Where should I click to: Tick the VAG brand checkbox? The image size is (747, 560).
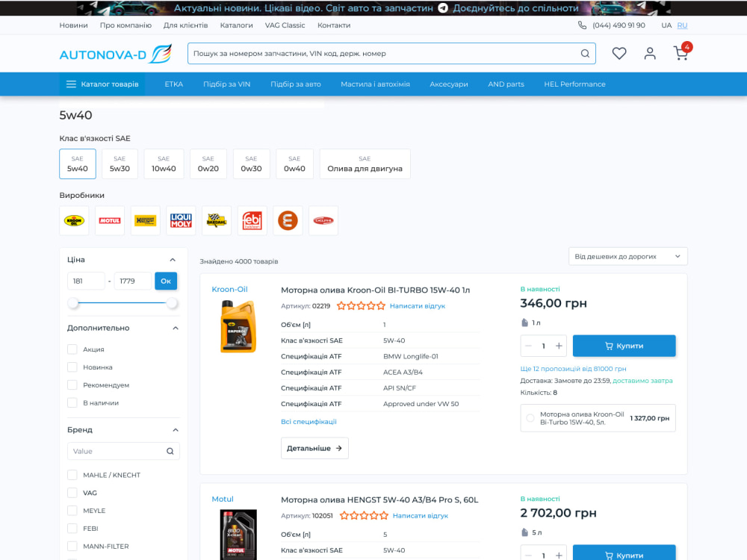tap(72, 493)
